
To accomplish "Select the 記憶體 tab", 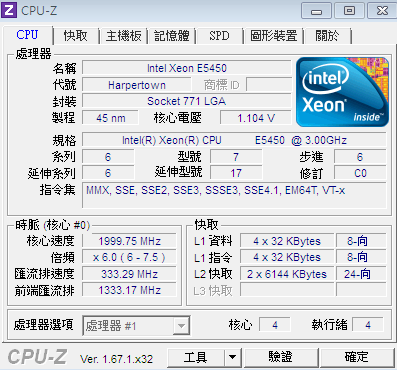I will tap(172, 36).
